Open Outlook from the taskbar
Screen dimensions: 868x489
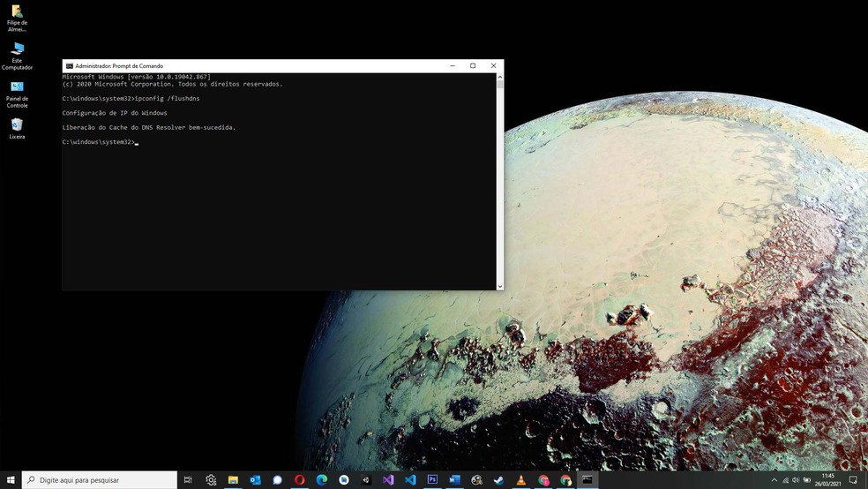[255, 479]
